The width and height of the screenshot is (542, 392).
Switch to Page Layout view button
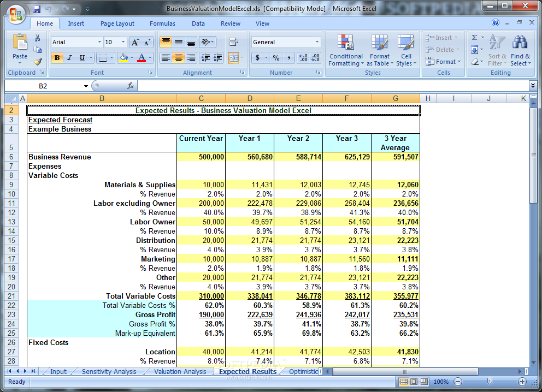pyautogui.click(x=414, y=382)
